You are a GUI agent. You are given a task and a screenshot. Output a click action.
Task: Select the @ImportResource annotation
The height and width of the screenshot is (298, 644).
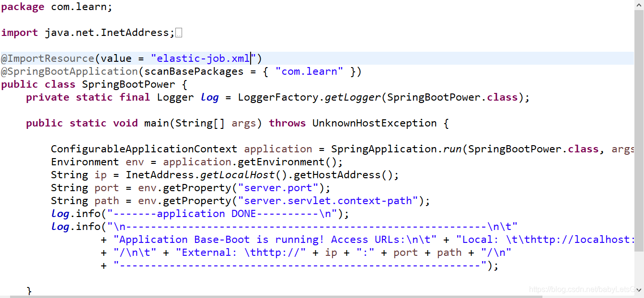pyautogui.click(x=48, y=58)
